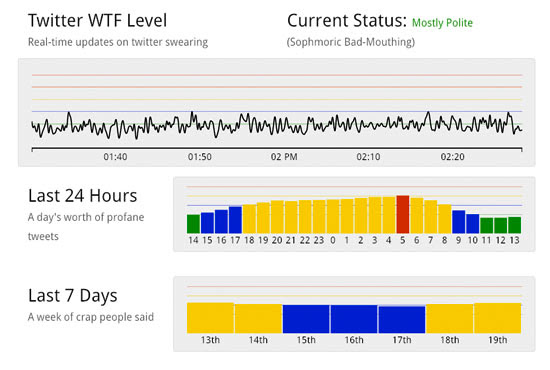Image resolution: width=550 pixels, height=370 pixels.
Task: Select the yellow bar for hour 2
Action: point(361,216)
